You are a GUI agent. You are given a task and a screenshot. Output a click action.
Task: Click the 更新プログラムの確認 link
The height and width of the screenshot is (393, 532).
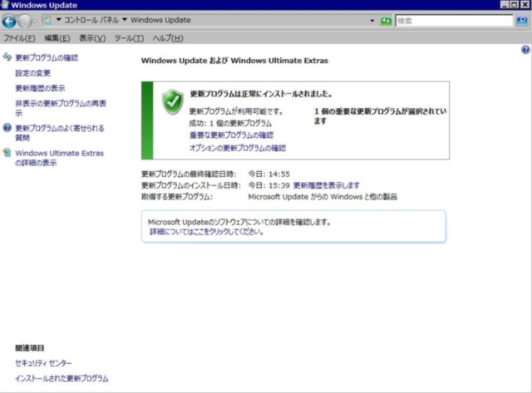click(x=47, y=57)
